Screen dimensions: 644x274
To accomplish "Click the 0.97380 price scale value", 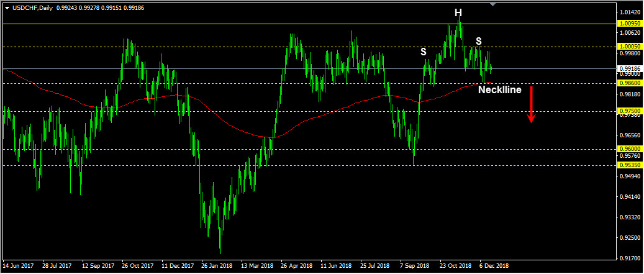I will coord(630,115).
